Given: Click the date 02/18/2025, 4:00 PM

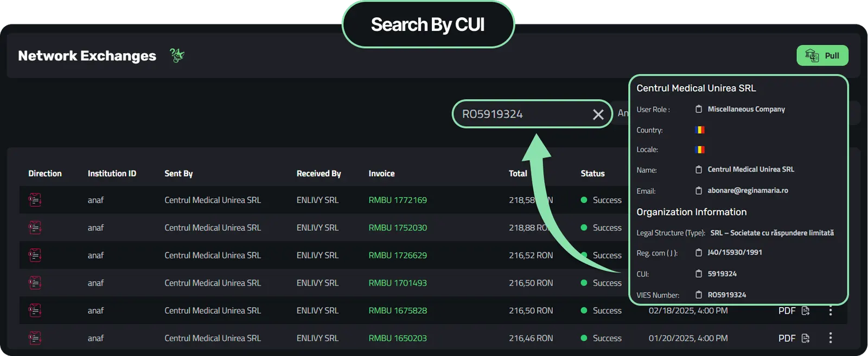Looking at the screenshot, I should tap(688, 310).
